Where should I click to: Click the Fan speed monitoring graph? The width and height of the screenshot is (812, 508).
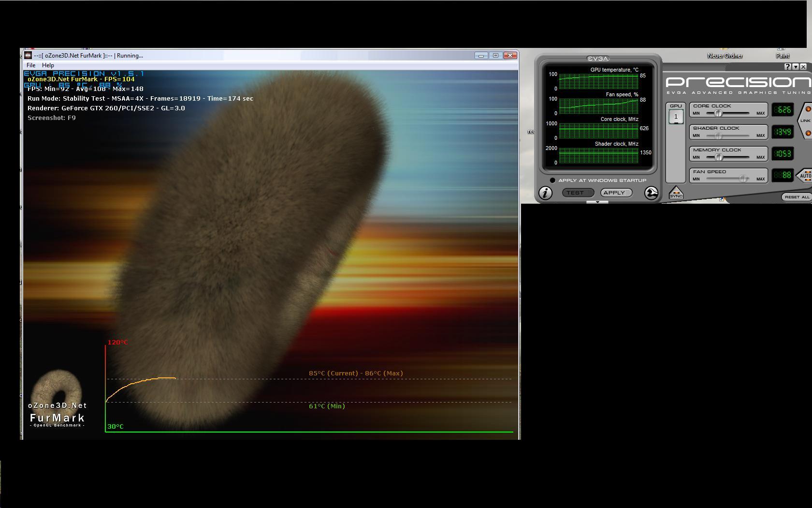(598, 106)
